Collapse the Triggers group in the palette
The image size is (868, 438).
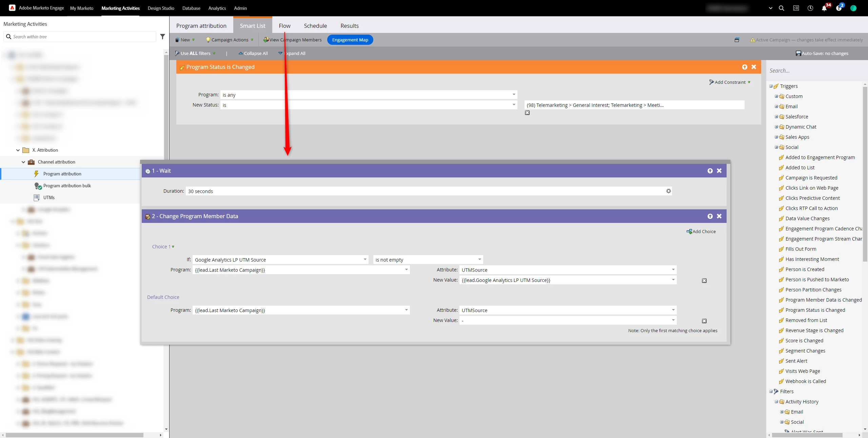pyautogui.click(x=771, y=86)
